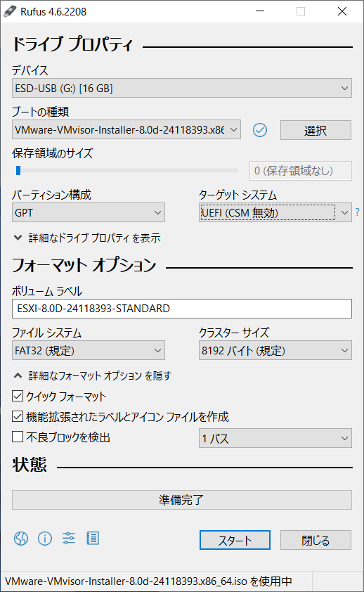
Task: Expand 詳細なドライブ プロパティを表示
Action: coord(88,238)
